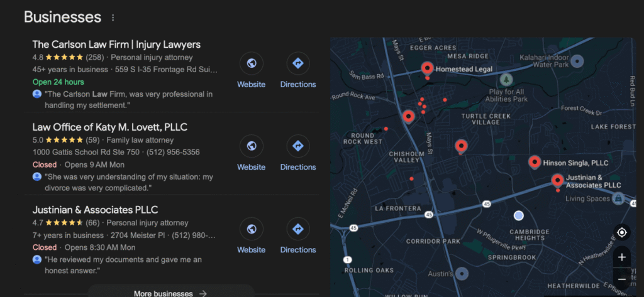644x297 pixels.
Task: Click the Kalahari Indoor Water Park marker
Action: [577, 61]
